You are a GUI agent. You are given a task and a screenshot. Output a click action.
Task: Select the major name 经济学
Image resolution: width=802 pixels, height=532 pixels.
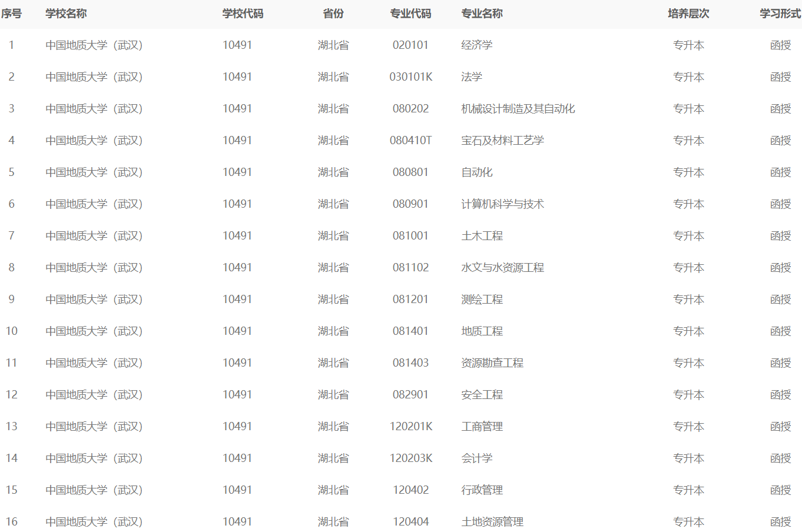476,45
